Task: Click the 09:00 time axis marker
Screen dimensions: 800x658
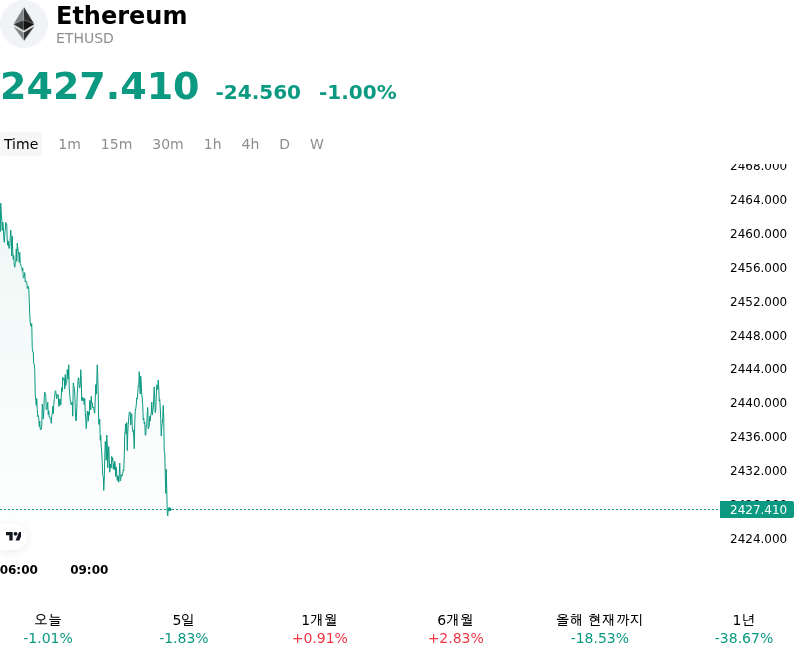Action: tap(89, 570)
